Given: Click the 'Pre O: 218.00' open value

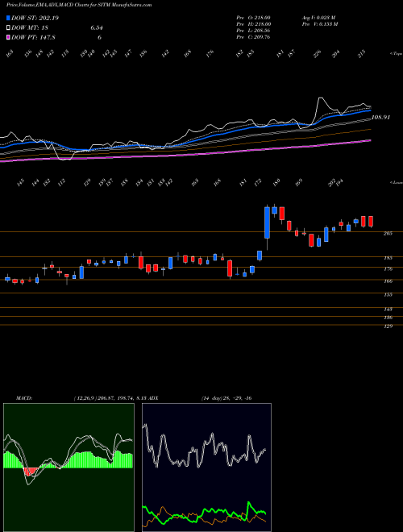Looking at the screenshot, I should click(x=253, y=18).
